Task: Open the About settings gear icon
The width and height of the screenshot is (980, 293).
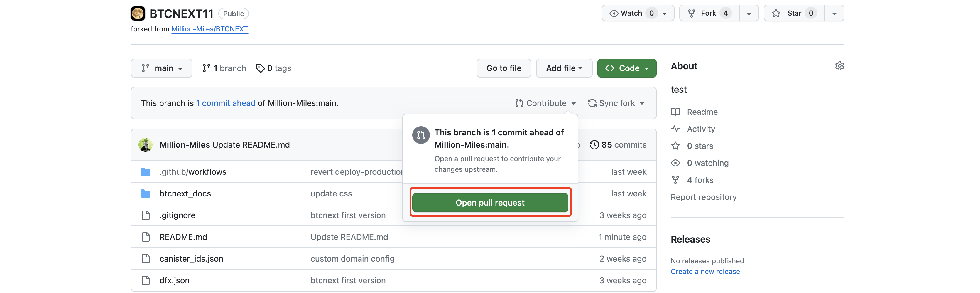Action: [x=840, y=66]
